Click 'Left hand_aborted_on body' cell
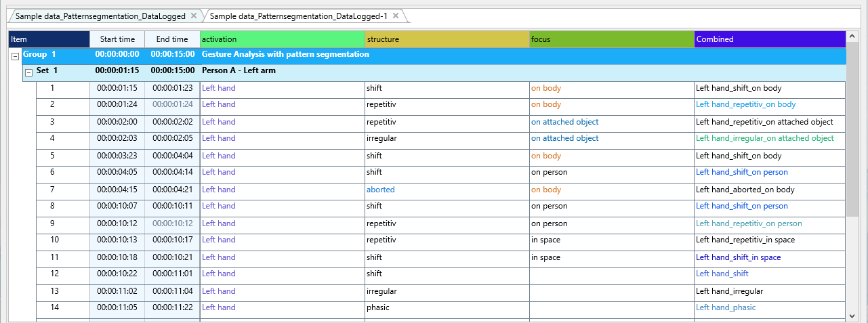This screenshot has width=868, height=323. click(745, 190)
